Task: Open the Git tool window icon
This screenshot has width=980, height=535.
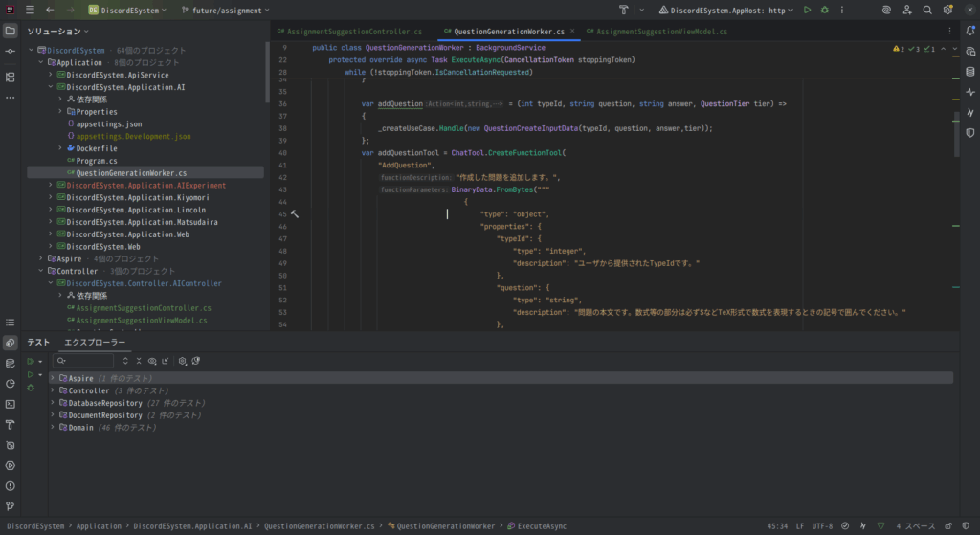Action: (x=11, y=506)
